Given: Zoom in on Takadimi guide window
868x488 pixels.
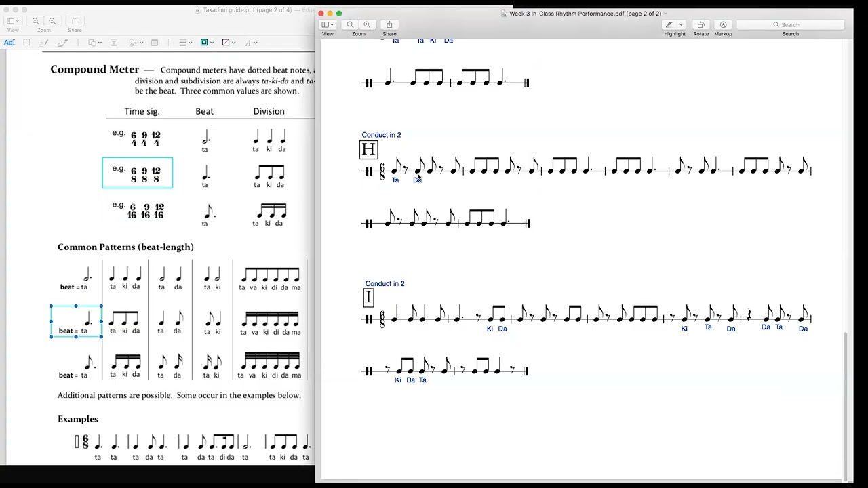Looking at the screenshot, I should click(52, 21).
